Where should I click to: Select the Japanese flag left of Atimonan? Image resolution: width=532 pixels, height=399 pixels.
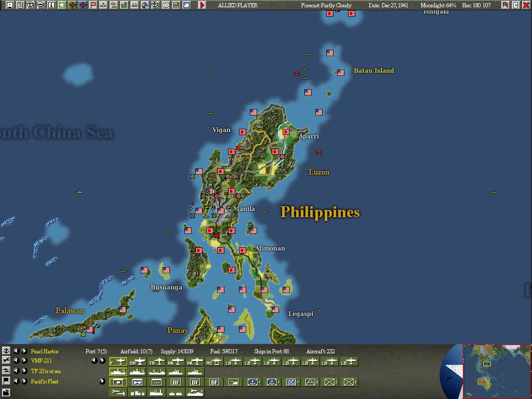coord(242,250)
